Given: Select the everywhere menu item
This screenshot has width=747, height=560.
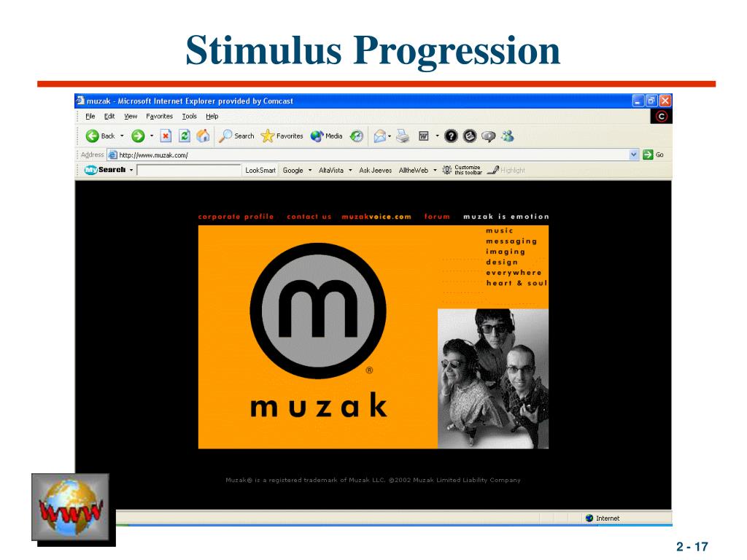Looking at the screenshot, I should click(x=514, y=273).
